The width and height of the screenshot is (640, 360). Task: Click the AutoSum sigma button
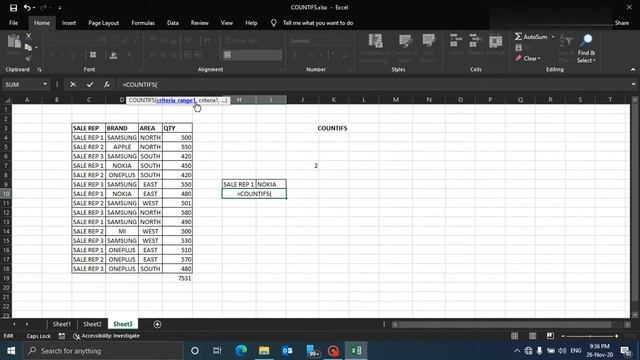[x=531, y=37]
